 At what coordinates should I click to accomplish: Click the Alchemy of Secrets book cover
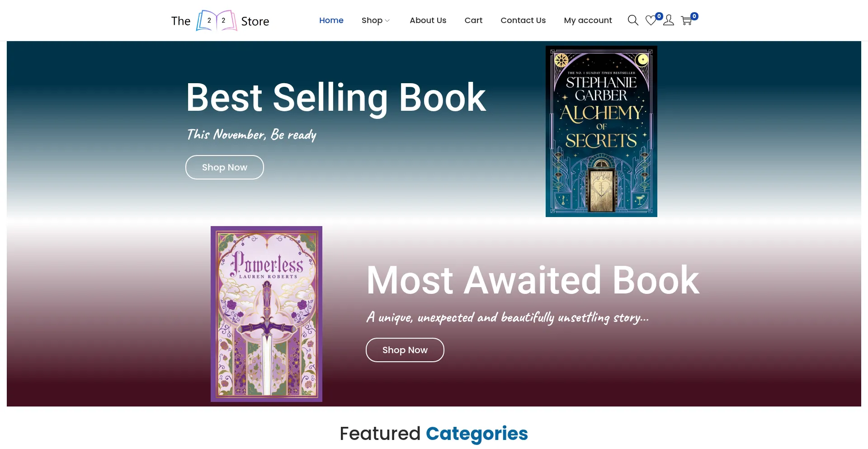[x=601, y=131]
